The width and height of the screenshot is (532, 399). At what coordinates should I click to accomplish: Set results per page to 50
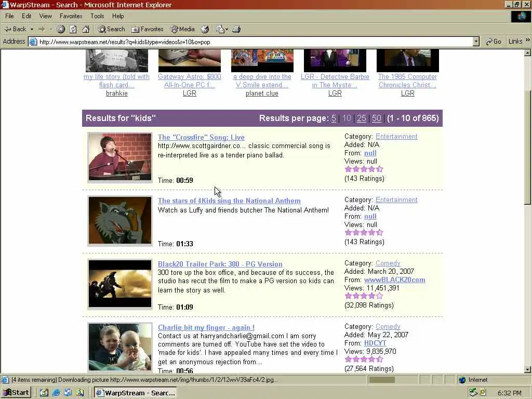click(x=376, y=118)
